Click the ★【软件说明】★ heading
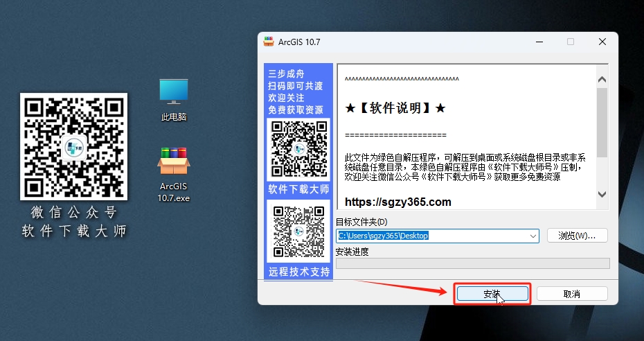Viewport: 644px width, 341px height. 395,108
